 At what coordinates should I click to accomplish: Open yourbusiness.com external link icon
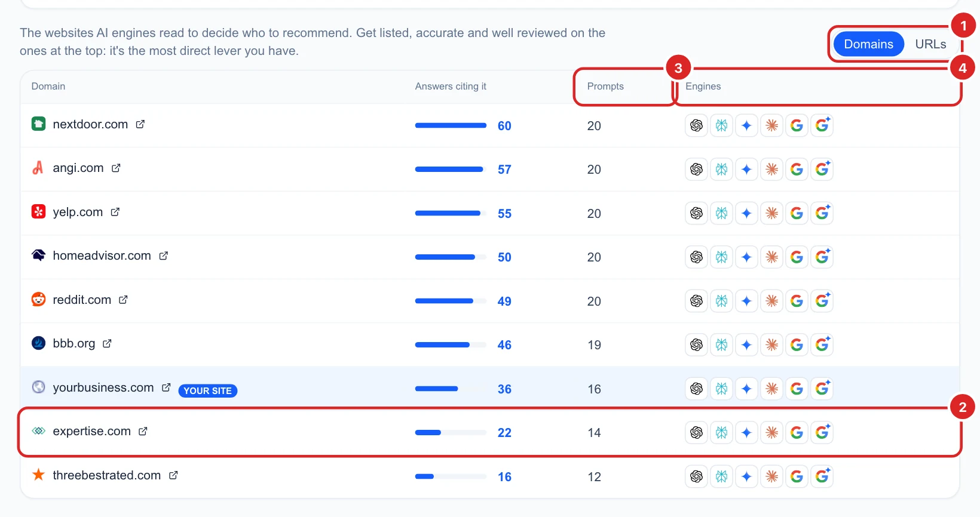click(x=166, y=387)
